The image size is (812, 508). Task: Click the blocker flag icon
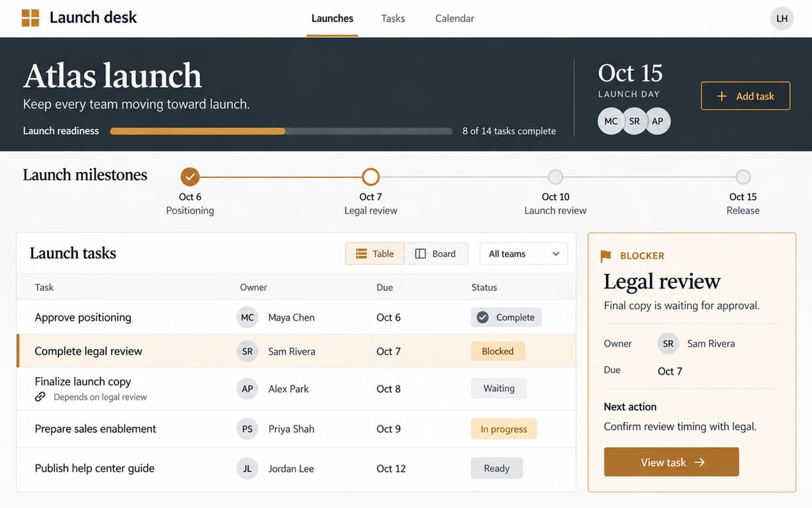pos(606,256)
